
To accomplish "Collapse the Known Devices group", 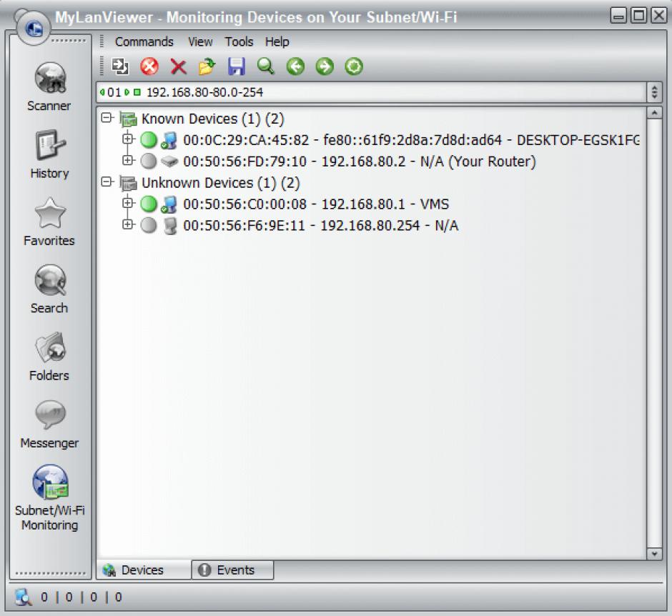I will 107,117.
